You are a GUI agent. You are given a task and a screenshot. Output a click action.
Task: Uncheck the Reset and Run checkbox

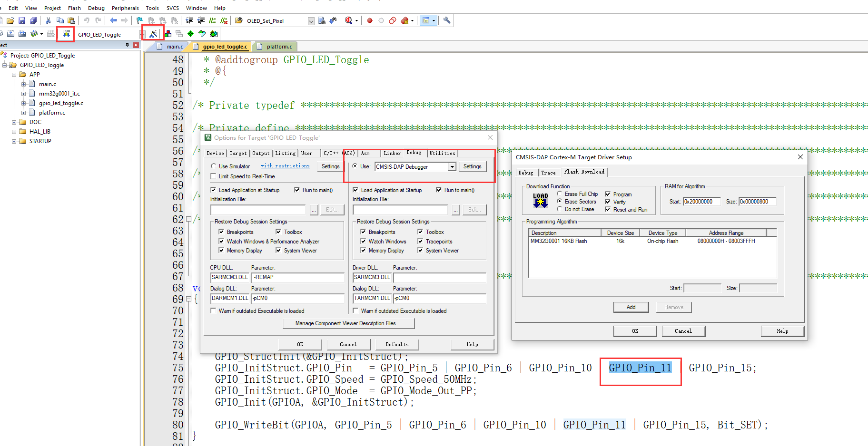[608, 209]
